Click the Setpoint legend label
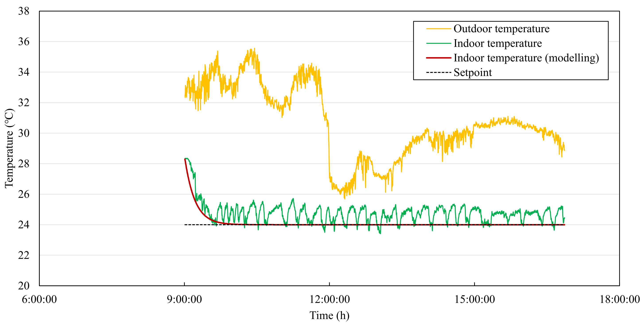 tap(473, 72)
